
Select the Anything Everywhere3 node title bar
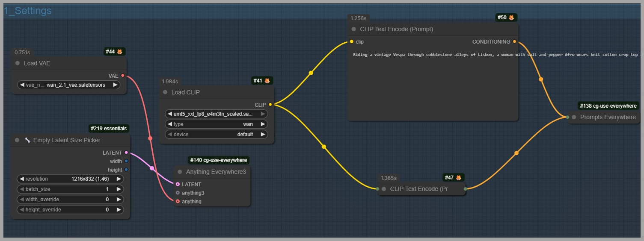[216, 172]
